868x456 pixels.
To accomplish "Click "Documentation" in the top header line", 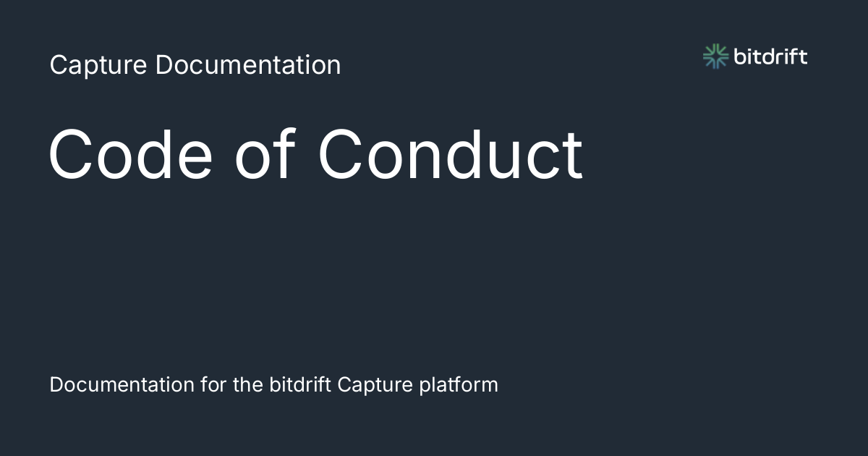I will click(247, 65).
